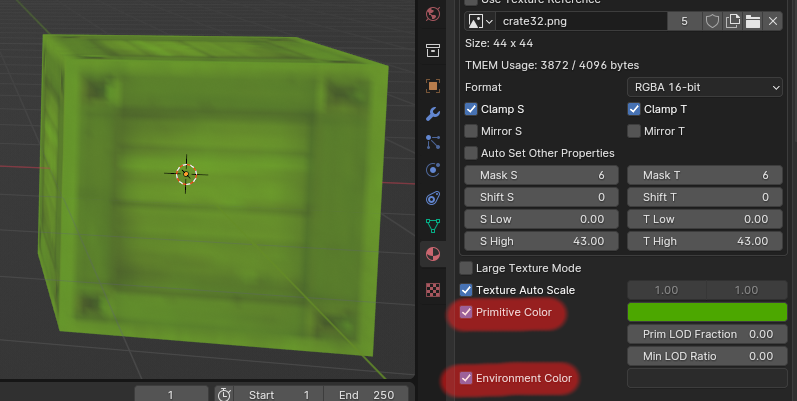Open the Collection properties tab
This screenshot has width=797, height=401.
click(432, 51)
